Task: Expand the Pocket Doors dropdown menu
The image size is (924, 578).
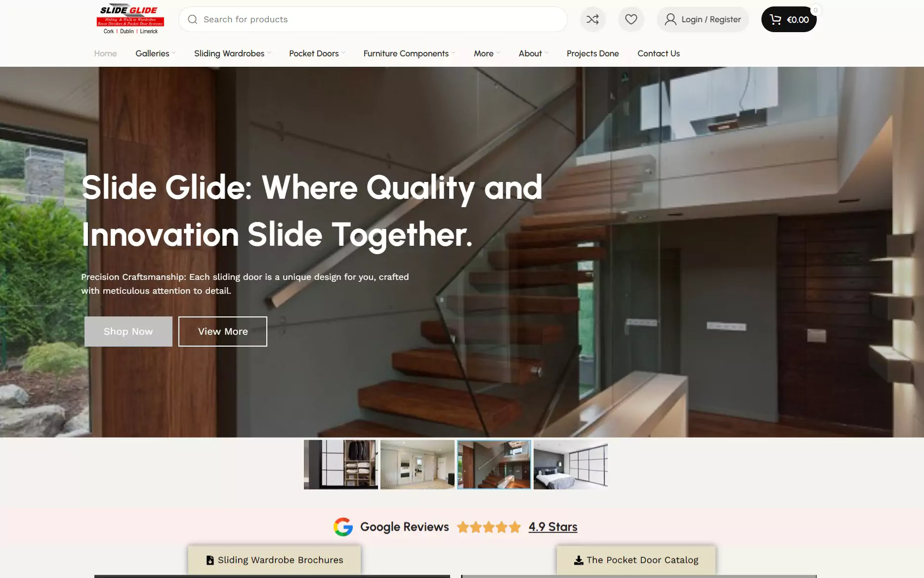Action: 317,53
